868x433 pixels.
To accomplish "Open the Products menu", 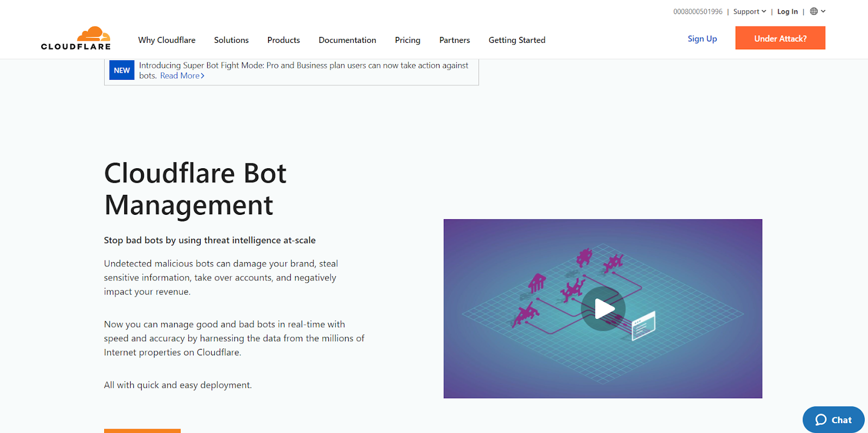I will coord(283,40).
